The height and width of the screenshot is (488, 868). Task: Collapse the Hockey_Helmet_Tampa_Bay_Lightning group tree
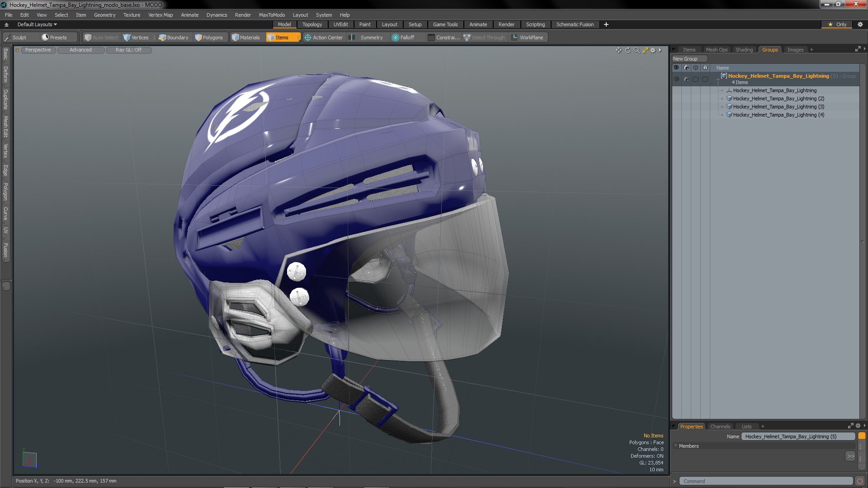point(718,79)
